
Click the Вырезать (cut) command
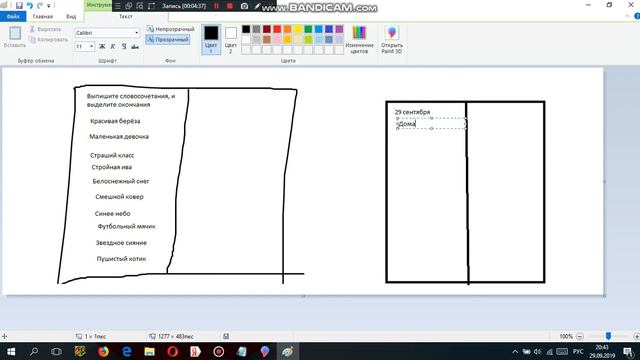[46, 29]
